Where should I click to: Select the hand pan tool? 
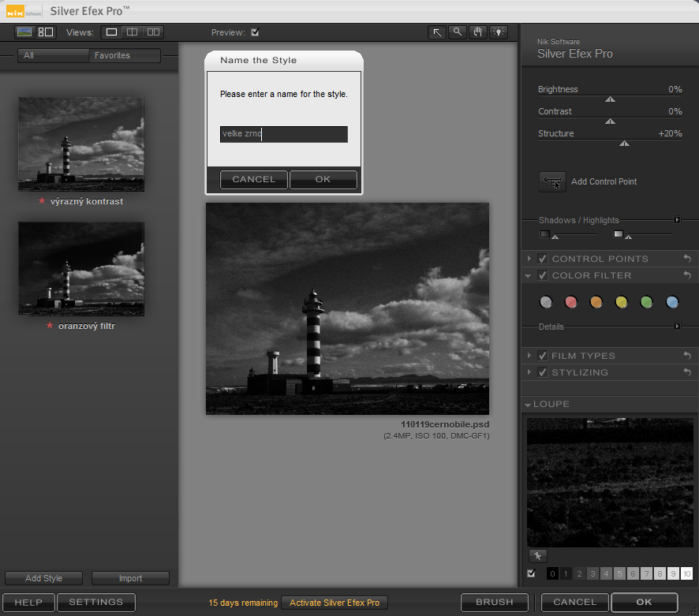click(478, 32)
